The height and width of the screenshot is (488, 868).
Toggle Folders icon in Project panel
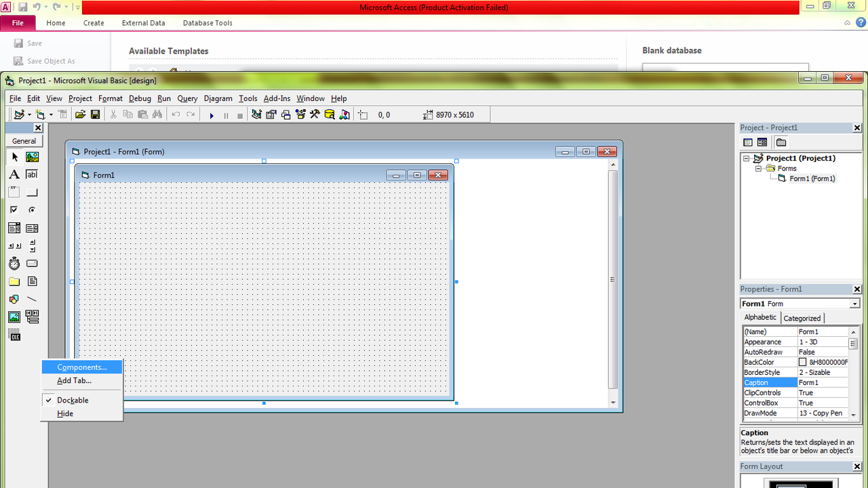point(781,142)
